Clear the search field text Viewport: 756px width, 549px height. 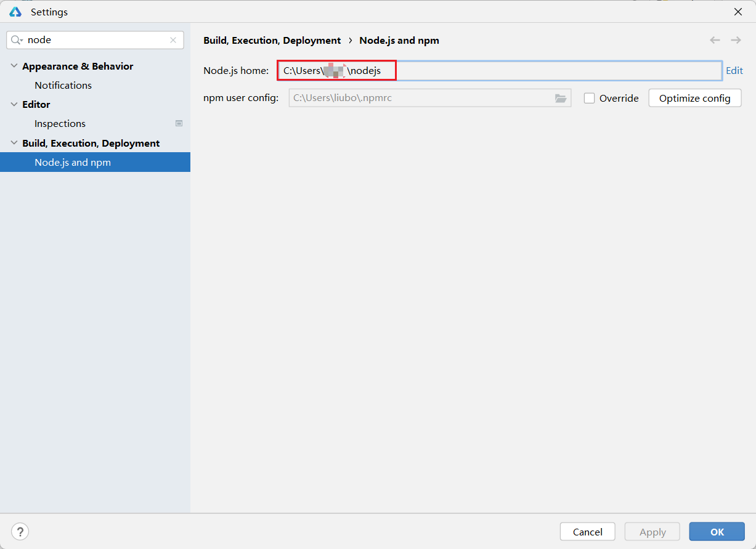tap(173, 40)
